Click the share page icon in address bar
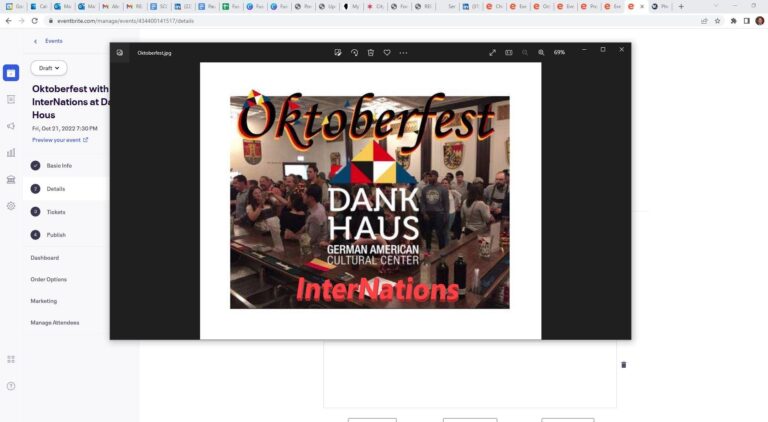 [x=704, y=21]
